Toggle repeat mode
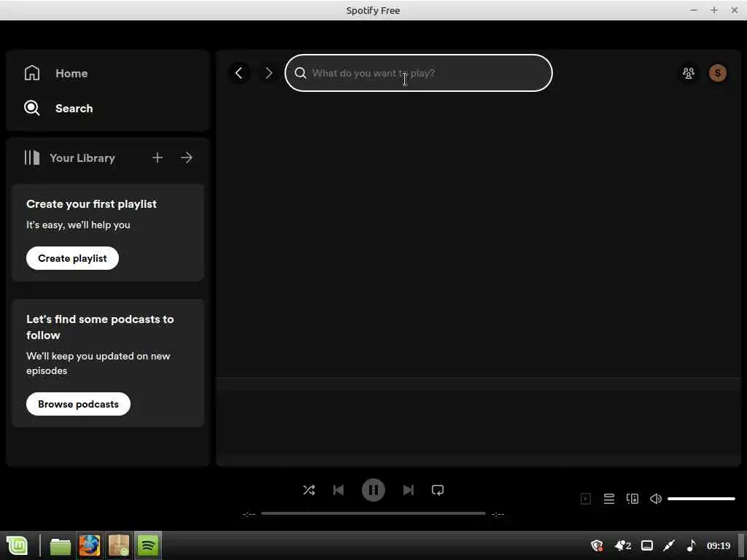 pos(438,490)
